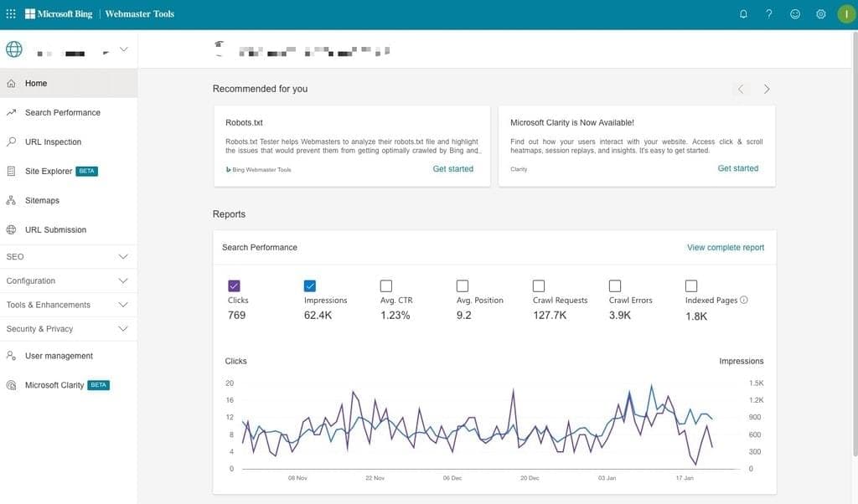Open URL Inspection in the sidebar
Screen dimensions: 858x504
(x=69, y=141)
